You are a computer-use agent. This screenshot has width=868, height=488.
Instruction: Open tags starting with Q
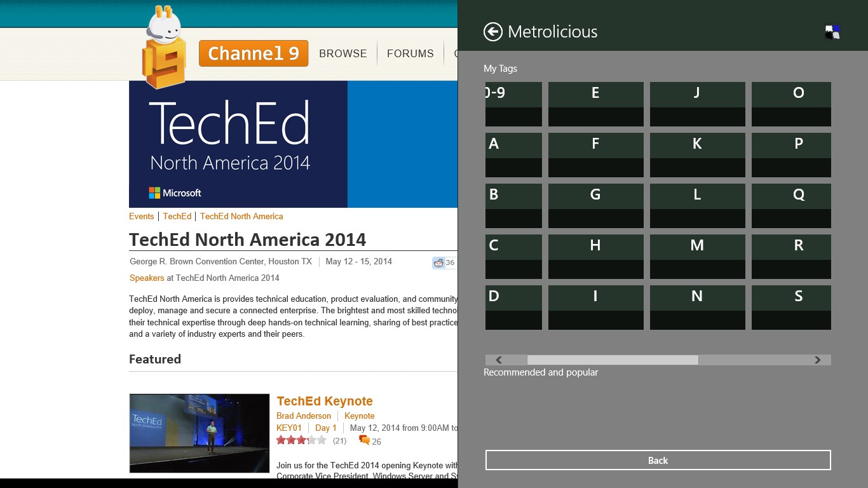tap(791, 206)
